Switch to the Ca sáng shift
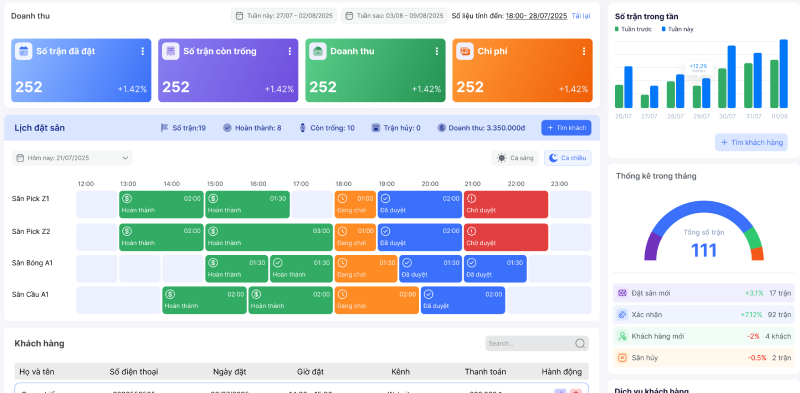Image resolution: width=800 pixels, height=393 pixels. click(x=515, y=158)
